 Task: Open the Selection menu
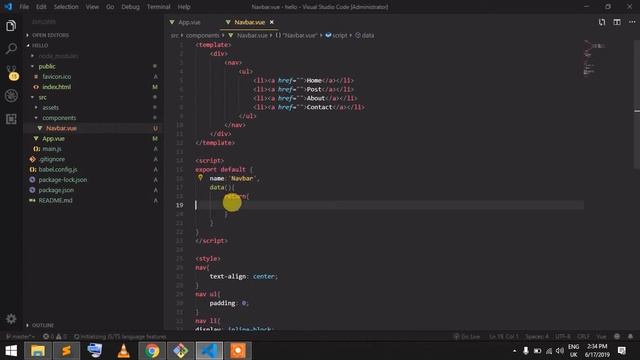tap(66, 7)
